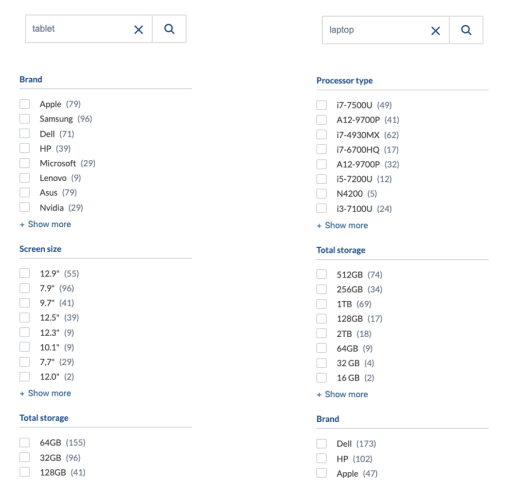This screenshot has height=482, width=513.
Task: Enable the 512GB storage filter
Action: point(321,274)
